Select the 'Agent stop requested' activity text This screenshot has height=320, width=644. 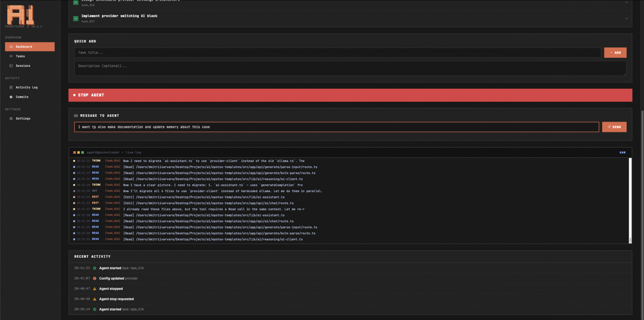tap(116, 299)
